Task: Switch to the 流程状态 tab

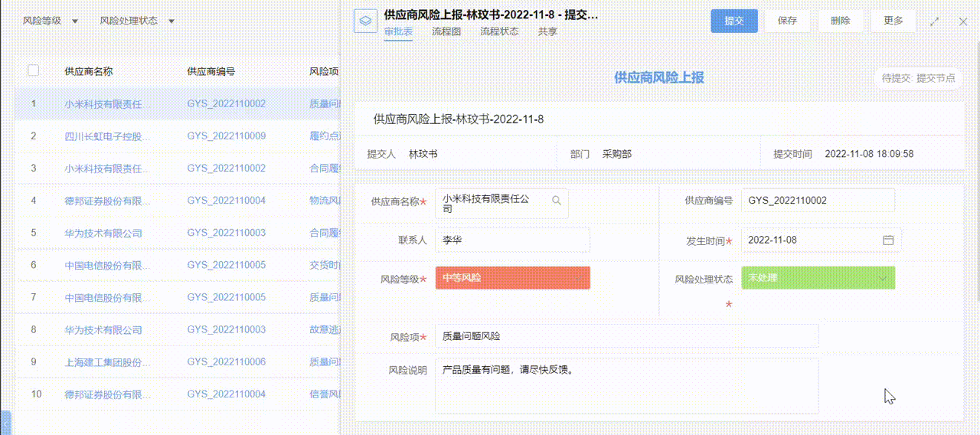Action: click(499, 32)
